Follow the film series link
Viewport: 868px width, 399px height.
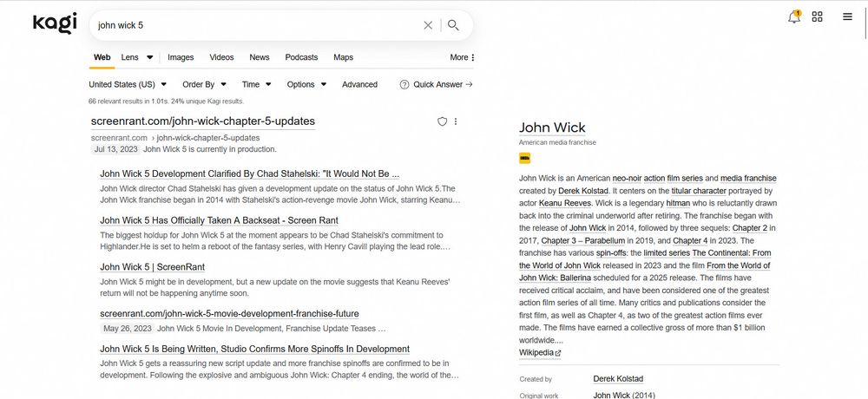point(685,178)
